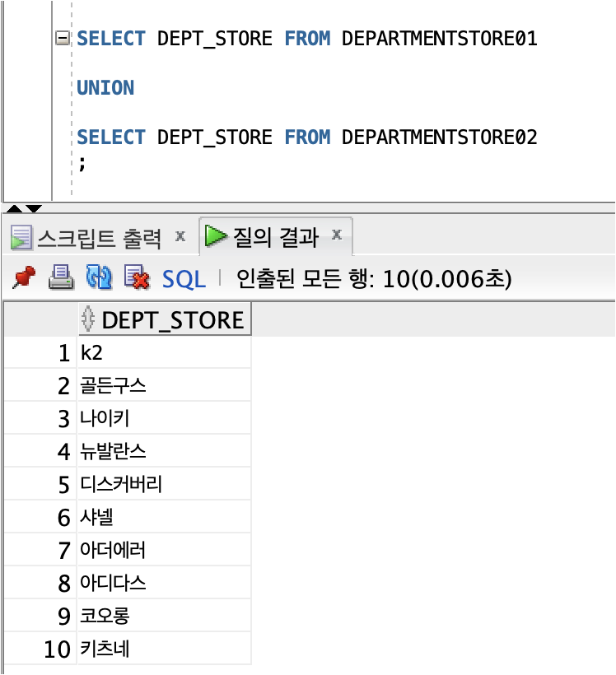Select the cell 나이키
Screen dimensions: 616x675
164,418
